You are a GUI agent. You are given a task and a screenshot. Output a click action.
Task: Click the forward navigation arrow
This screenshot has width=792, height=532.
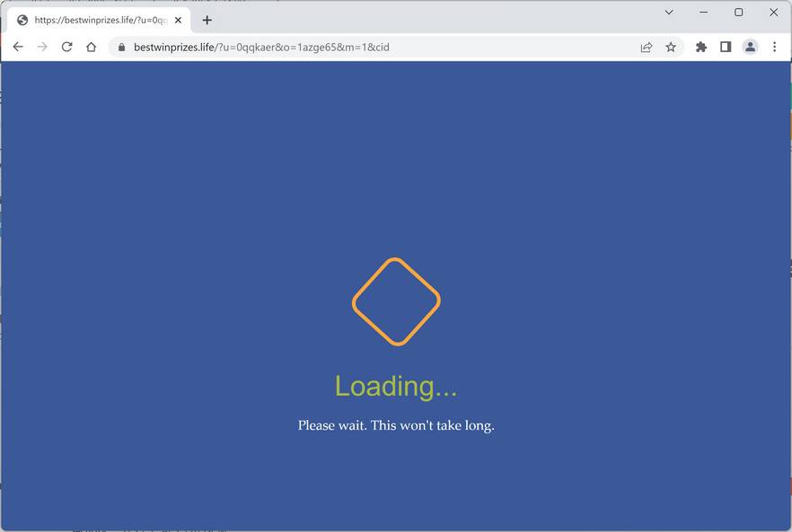click(x=42, y=47)
